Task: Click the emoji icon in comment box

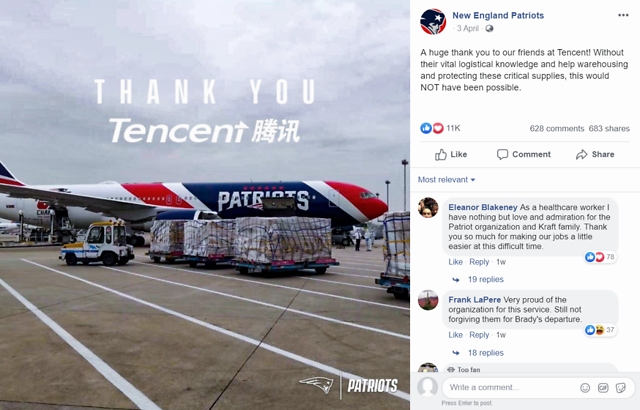Action: tap(585, 388)
